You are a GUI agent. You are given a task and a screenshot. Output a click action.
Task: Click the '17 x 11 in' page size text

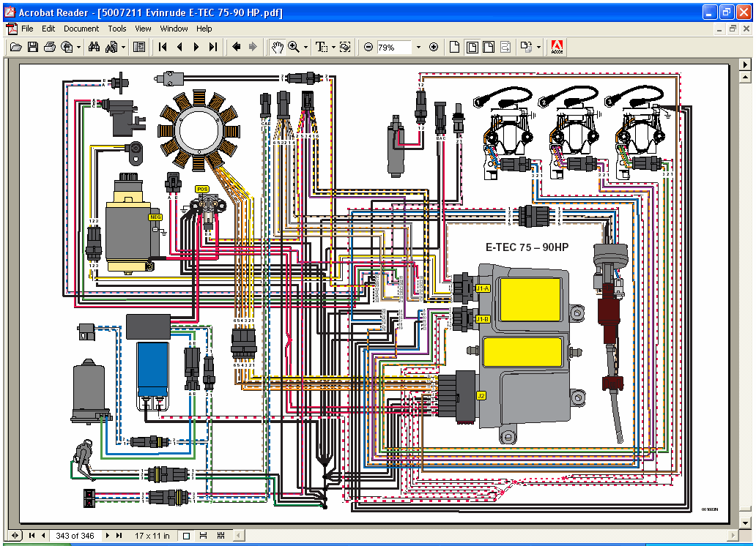pyautogui.click(x=152, y=536)
